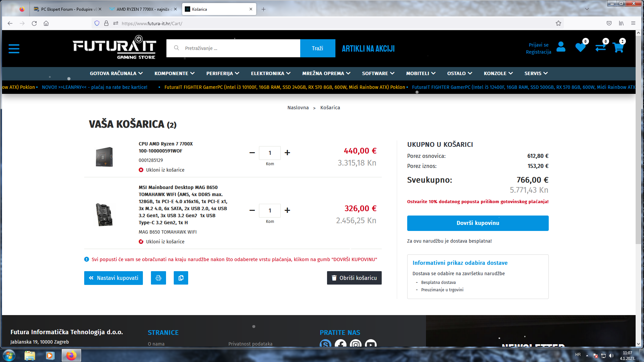Screen dimensions: 644x362
Task: Click the compare products arrows icon
Action: pos(600,48)
